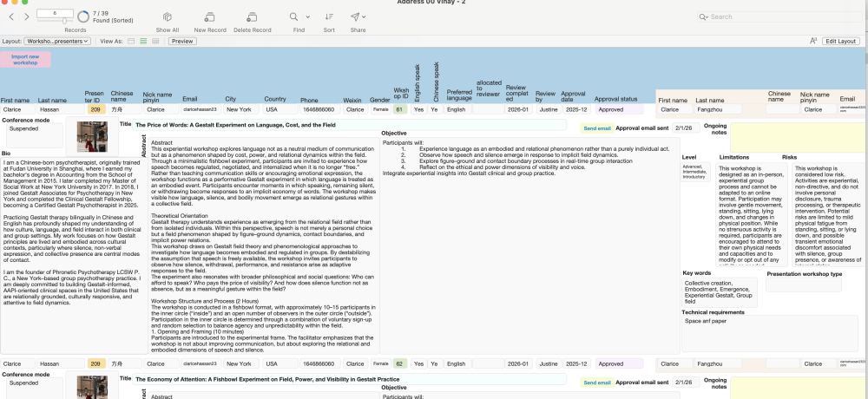Switch to Table view

pos(155,41)
